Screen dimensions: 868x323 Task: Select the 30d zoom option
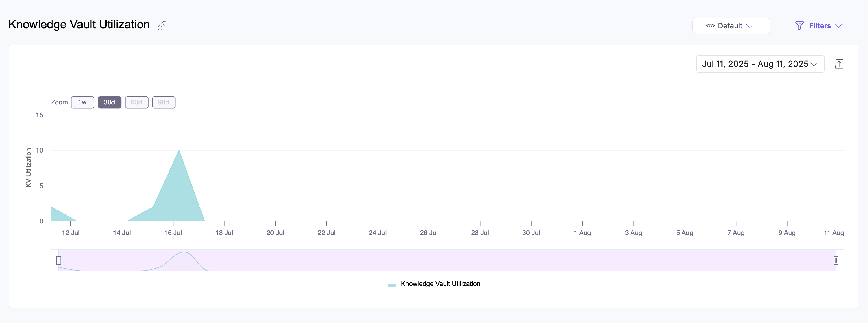pyautogui.click(x=109, y=102)
